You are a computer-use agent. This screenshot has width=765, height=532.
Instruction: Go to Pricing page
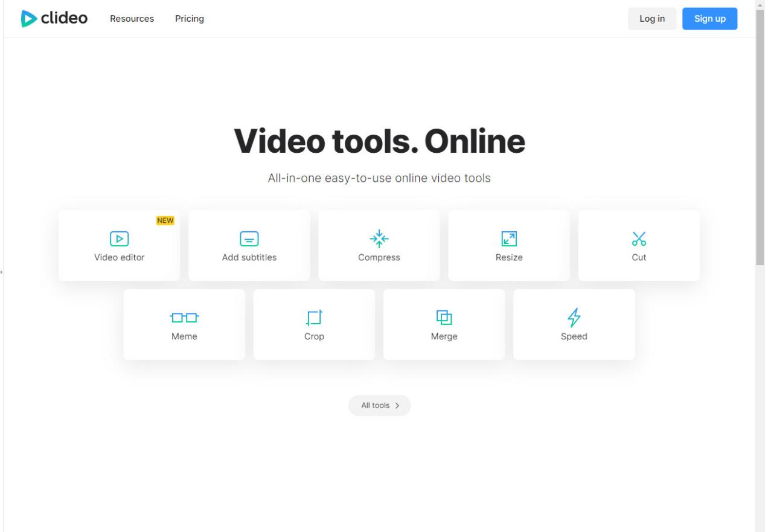coord(190,19)
